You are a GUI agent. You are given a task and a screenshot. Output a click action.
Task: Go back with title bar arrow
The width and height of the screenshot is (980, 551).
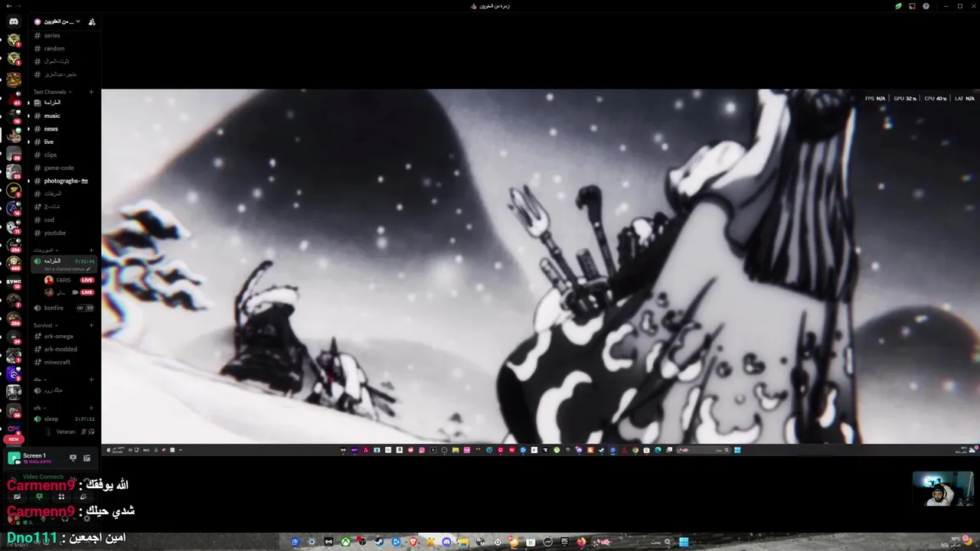coord(8,6)
